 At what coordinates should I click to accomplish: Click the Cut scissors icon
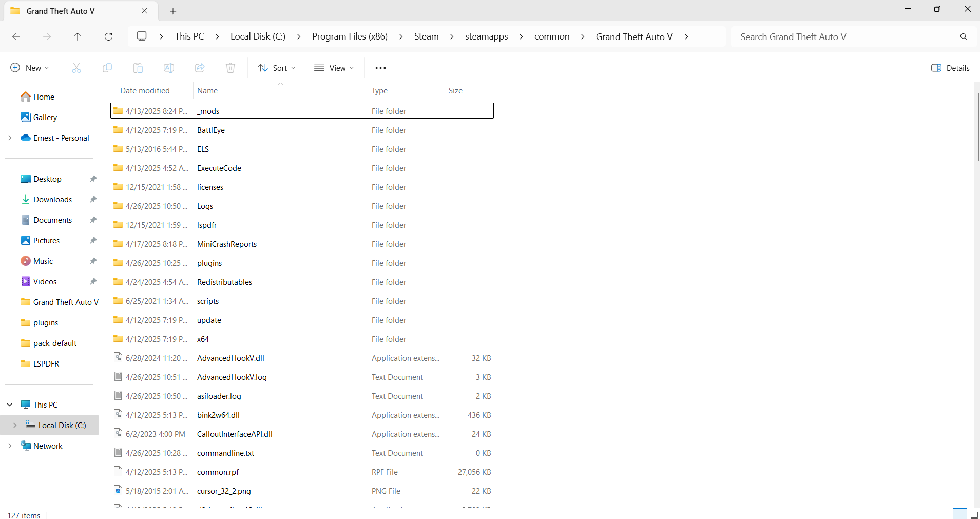coord(76,68)
